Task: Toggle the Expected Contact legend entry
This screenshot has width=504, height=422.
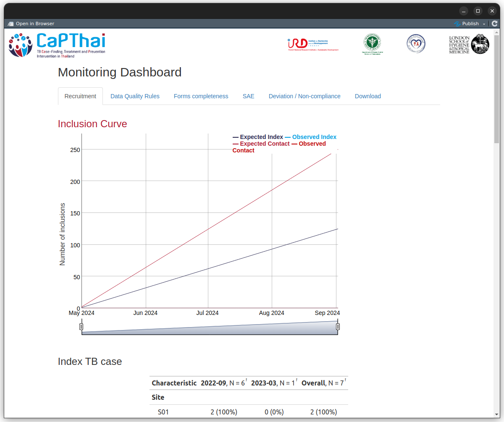Action: (261, 144)
